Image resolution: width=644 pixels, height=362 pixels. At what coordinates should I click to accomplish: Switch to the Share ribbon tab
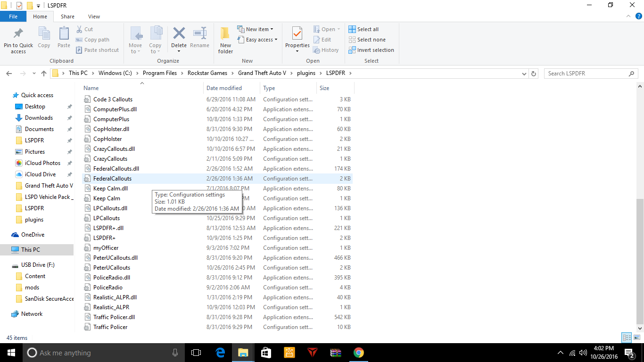pos(67,16)
